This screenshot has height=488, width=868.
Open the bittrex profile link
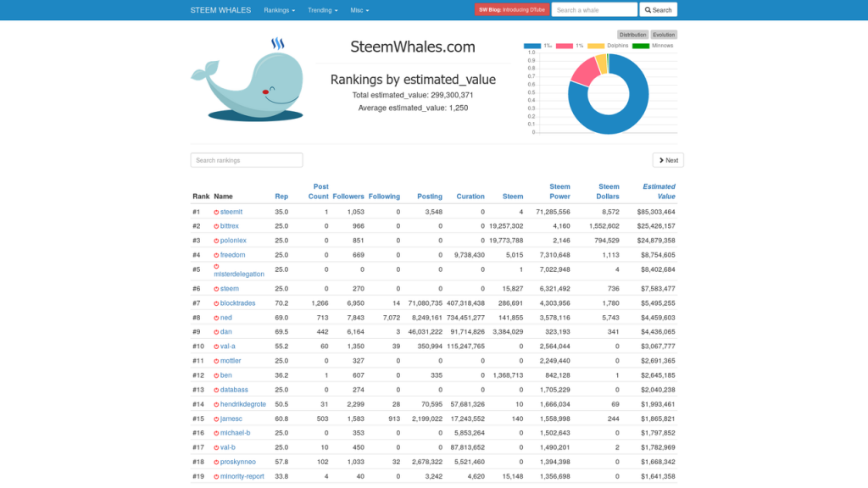pyautogui.click(x=229, y=225)
